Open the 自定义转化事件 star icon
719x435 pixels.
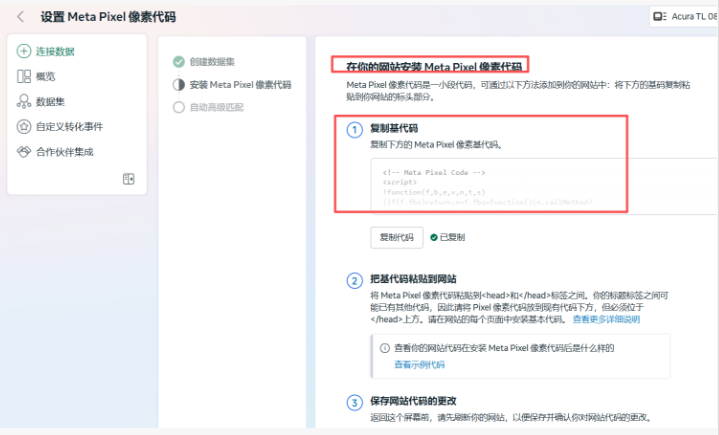(24, 127)
